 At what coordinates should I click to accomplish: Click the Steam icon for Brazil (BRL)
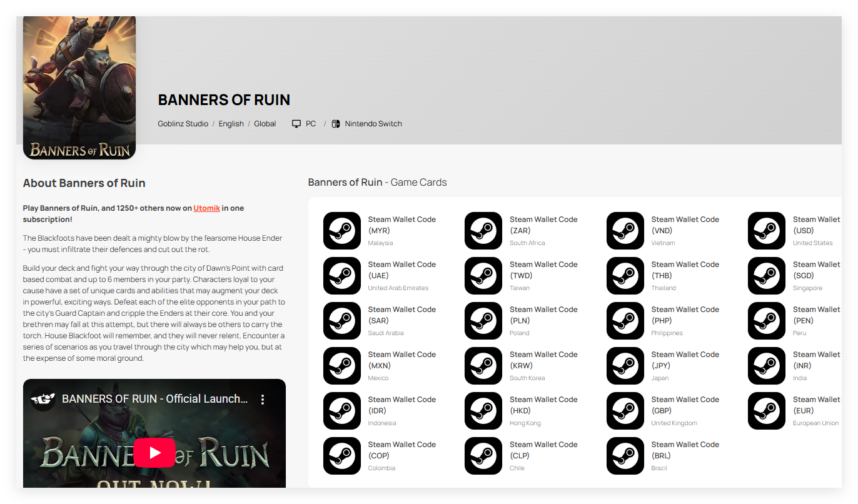pos(625,456)
